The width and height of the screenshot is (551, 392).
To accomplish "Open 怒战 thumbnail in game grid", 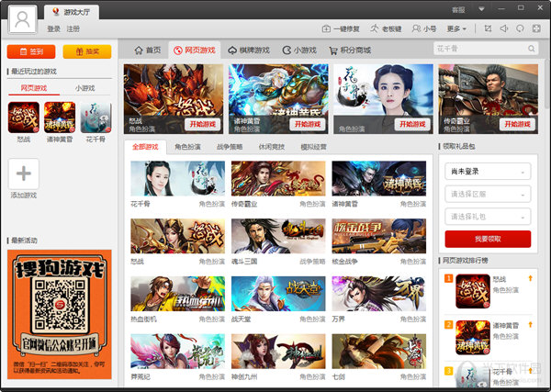I will pyautogui.click(x=177, y=236).
